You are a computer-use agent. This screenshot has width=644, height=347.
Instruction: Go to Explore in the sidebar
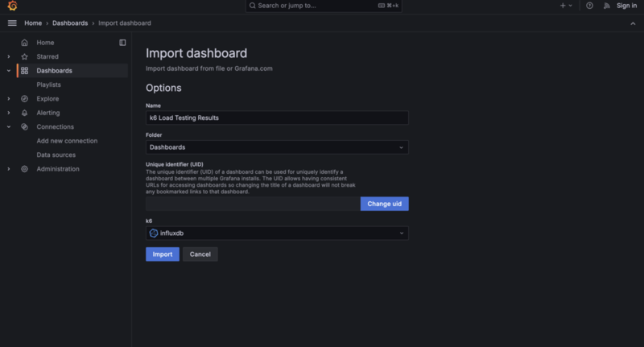(47, 98)
